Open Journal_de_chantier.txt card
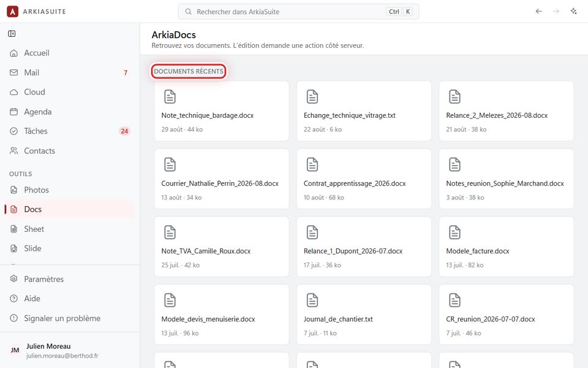Screen dimensions: 588x368 364,314
